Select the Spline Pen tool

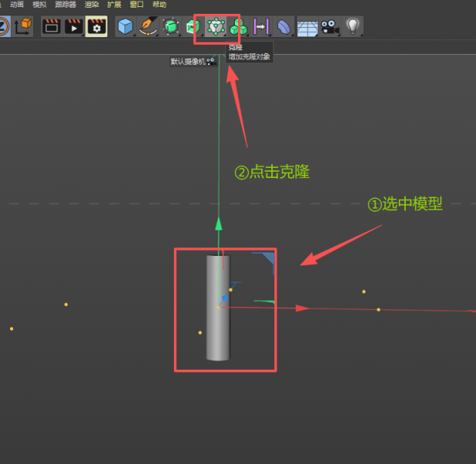pyautogui.click(x=148, y=26)
